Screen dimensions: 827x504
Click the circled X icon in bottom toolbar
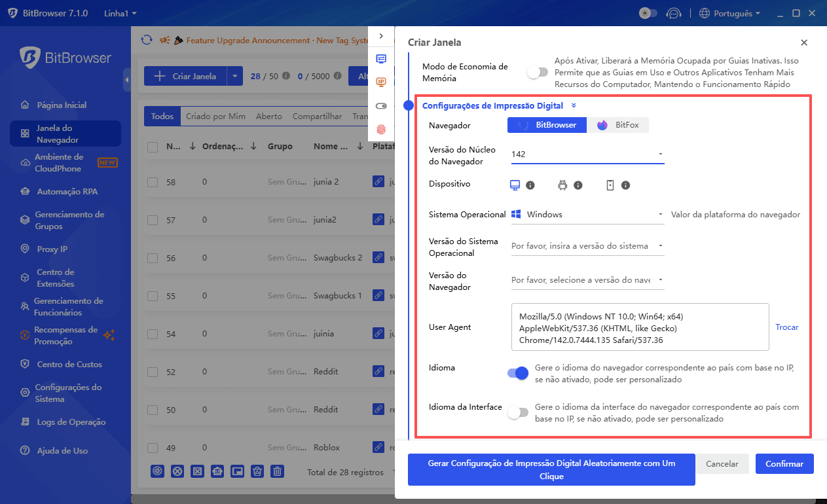coord(177,471)
